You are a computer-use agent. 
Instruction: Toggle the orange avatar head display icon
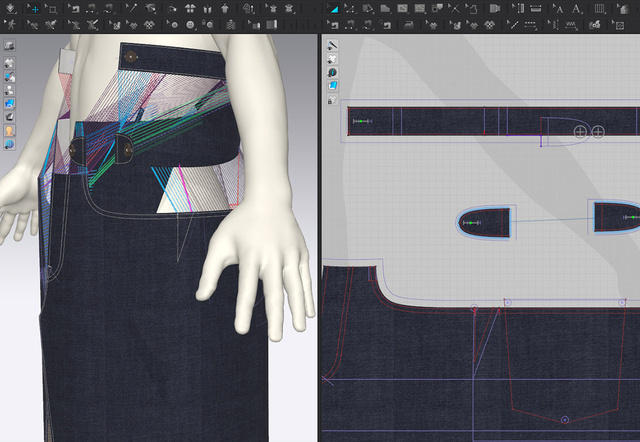coord(9,131)
